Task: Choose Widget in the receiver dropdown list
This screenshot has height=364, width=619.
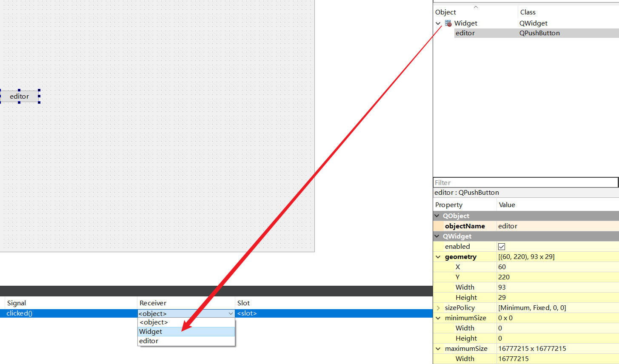Action: click(186, 332)
